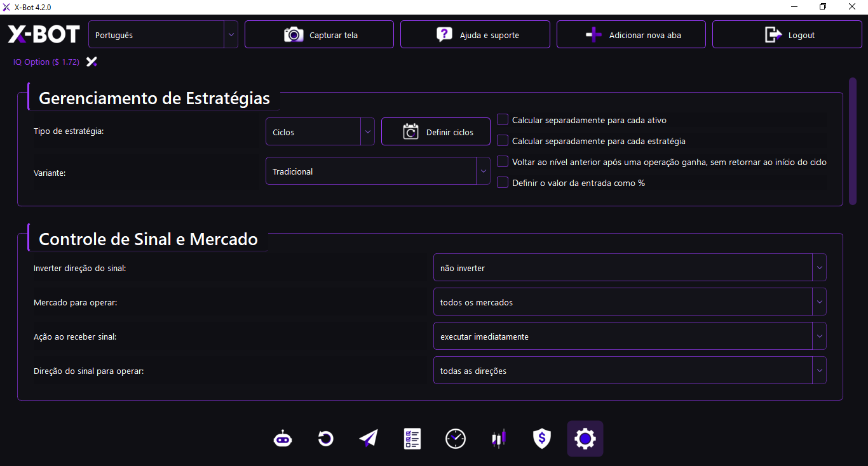Click the vertical scrollbar on the right
The width and height of the screenshot is (868, 466).
(852, 141)
